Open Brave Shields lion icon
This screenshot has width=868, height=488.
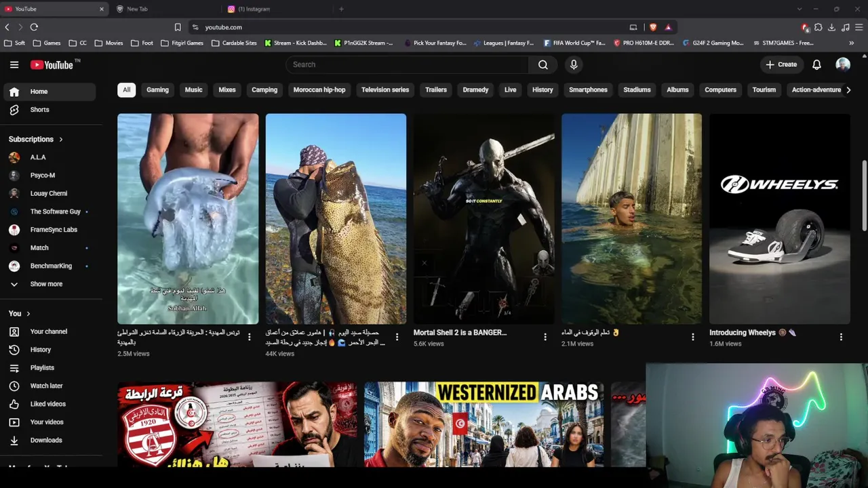[x=653, y=27]
